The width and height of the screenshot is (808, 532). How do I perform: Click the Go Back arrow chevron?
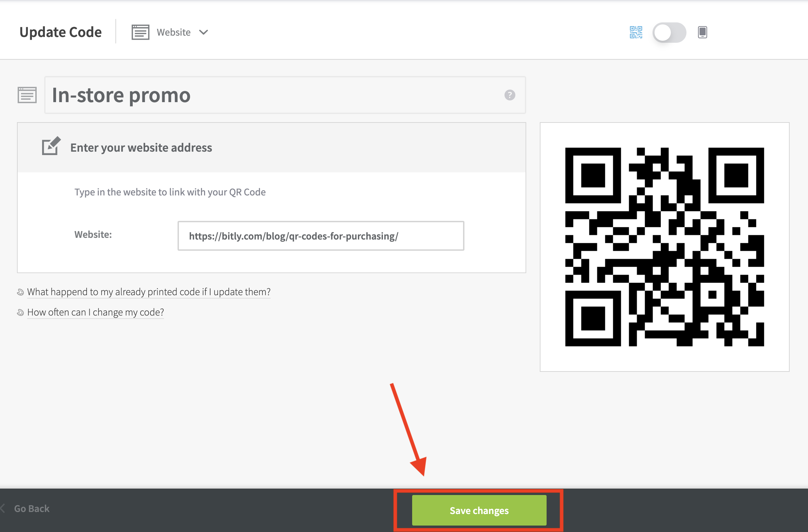tap(3, 508)
